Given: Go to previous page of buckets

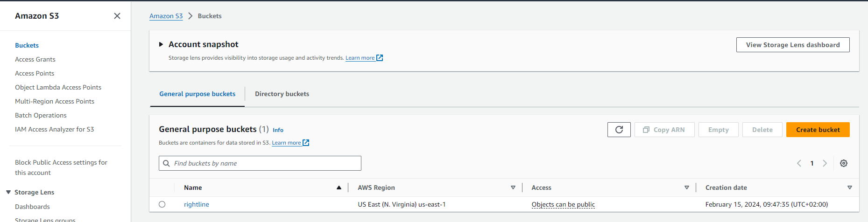Looking at the screenshot, I should 799,163.
